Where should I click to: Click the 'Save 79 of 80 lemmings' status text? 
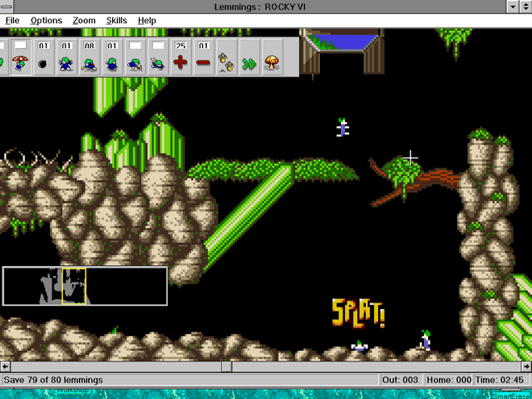coord(53,380)
